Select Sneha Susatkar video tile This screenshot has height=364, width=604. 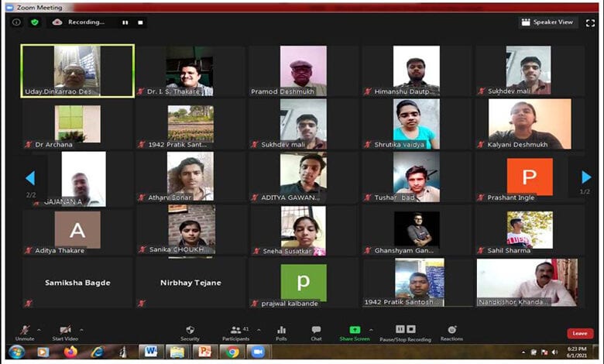(304, 230)
